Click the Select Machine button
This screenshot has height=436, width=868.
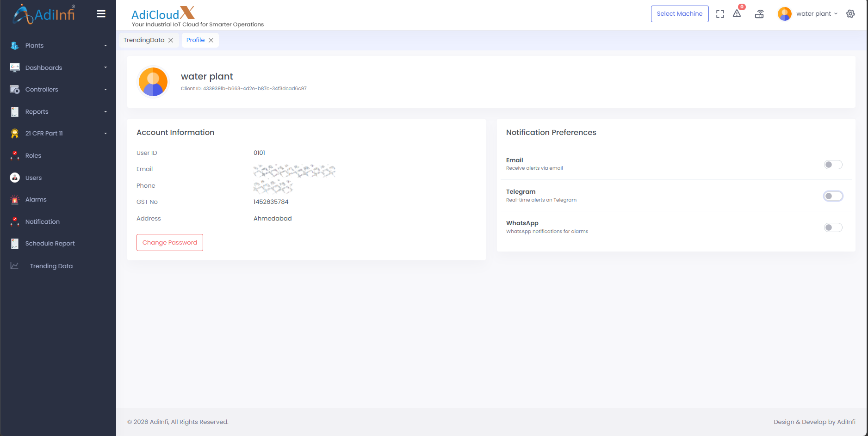click(679, 14)
